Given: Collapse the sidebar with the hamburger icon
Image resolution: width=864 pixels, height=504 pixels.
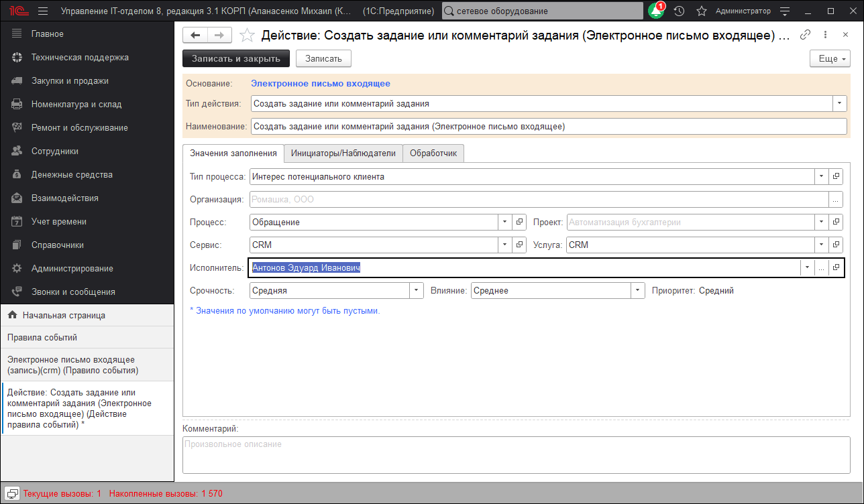Looking at the screenshot, I should click(x=43, y=11).
